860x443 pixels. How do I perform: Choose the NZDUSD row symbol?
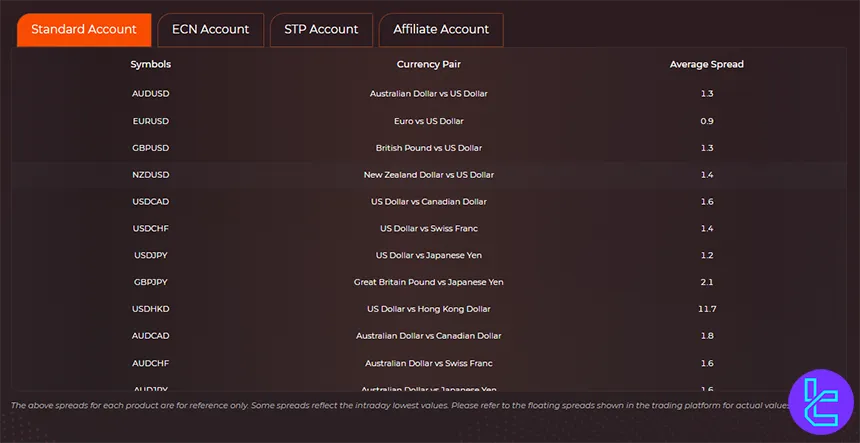(x=150, y=175)
